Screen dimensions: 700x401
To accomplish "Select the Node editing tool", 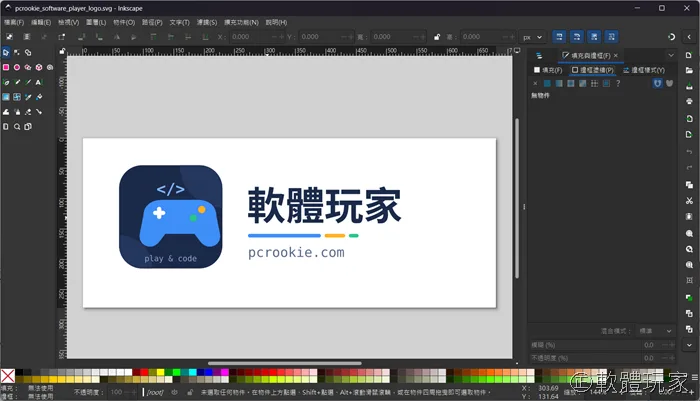I will click(x=17, y=53).
